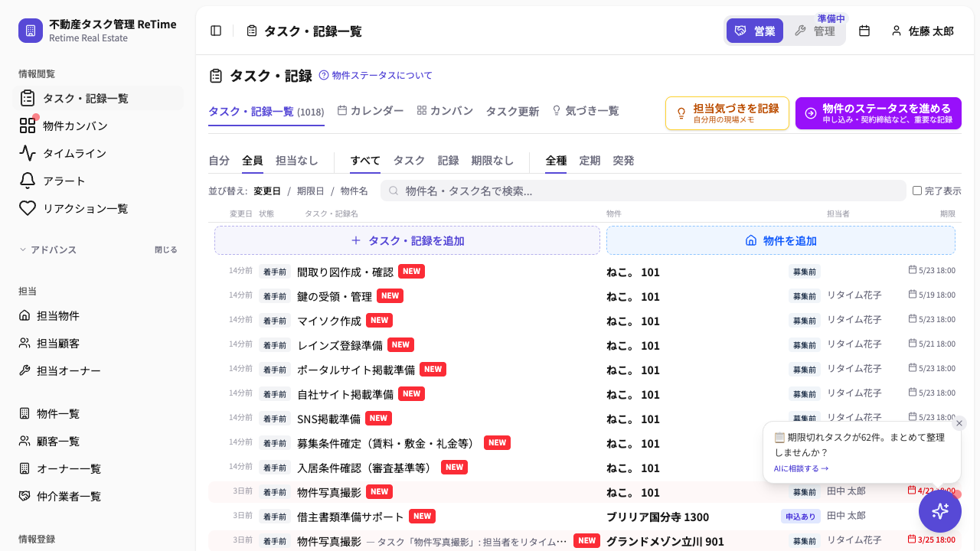Click タスク・記録を追加 button

[x=407, y=240]
